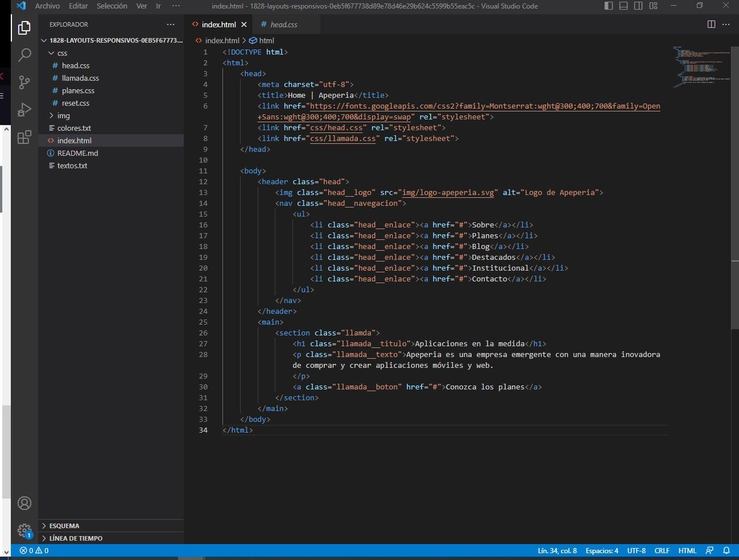Open planes.css in the explorer

point(111,90)
